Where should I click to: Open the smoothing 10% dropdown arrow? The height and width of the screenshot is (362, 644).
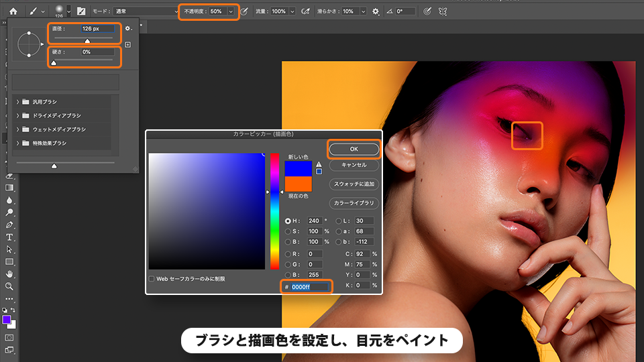pyautogui.click(x=363, y=11)
